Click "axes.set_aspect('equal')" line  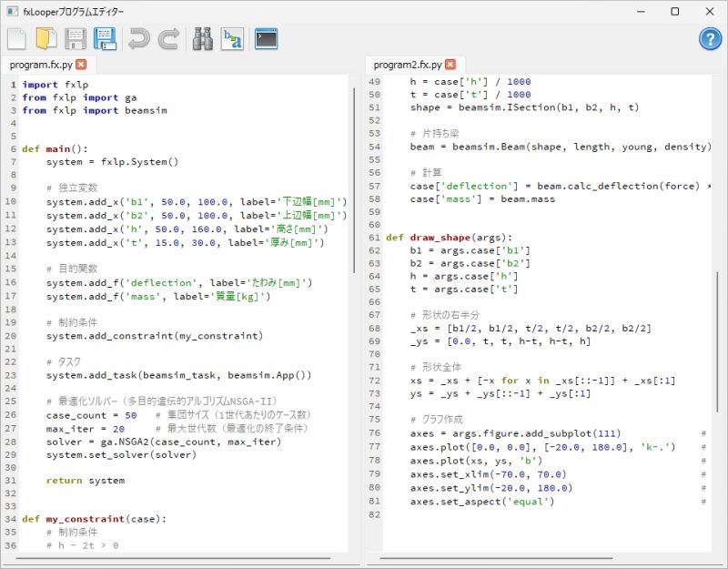[482, 502]
